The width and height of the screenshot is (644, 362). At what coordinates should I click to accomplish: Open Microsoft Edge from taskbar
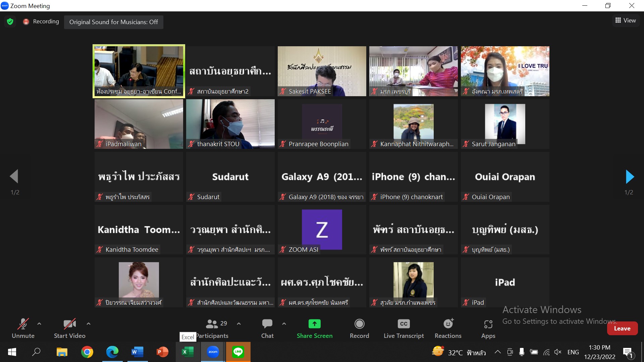pyautogui.click(x=112, y=352)
